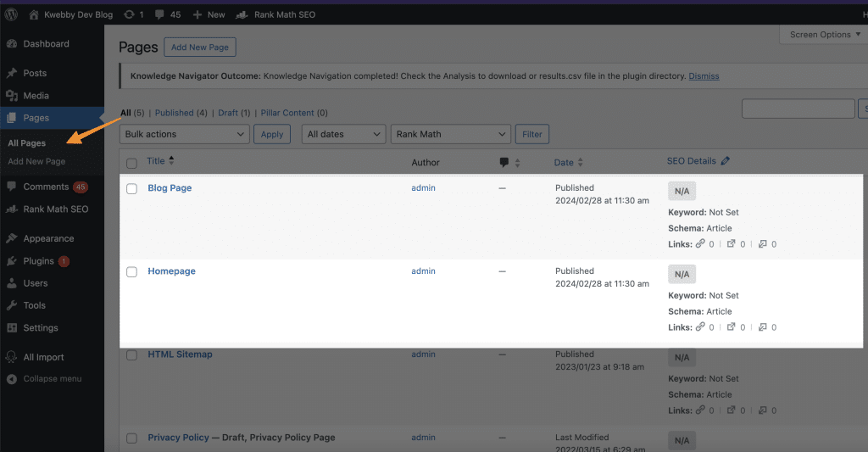This screenshot has height=452, width=868.
Task: Click the pencil icon beside SEO Details
Action: (726, 161)
